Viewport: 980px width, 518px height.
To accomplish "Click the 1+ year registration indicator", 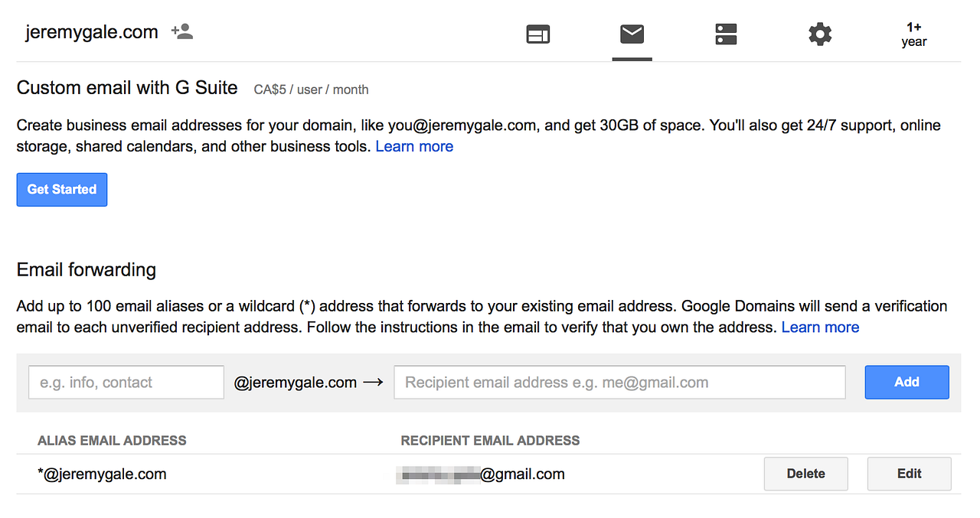I will click(x=914, y=34).
